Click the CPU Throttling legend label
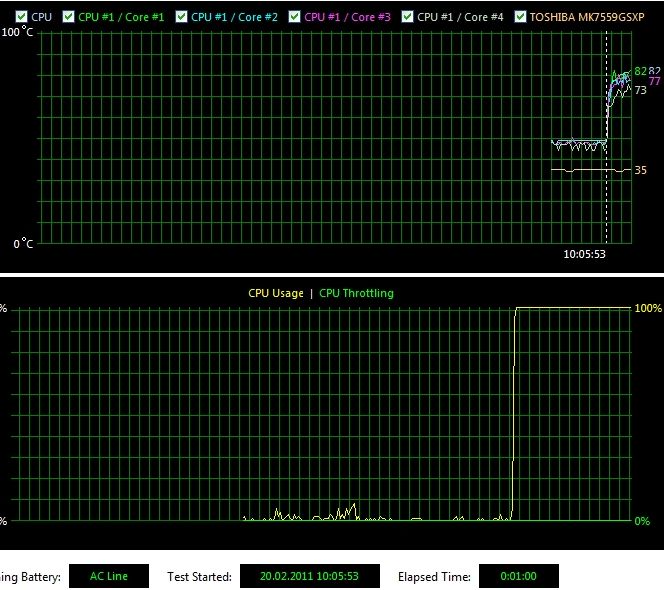 pos(356,293)
